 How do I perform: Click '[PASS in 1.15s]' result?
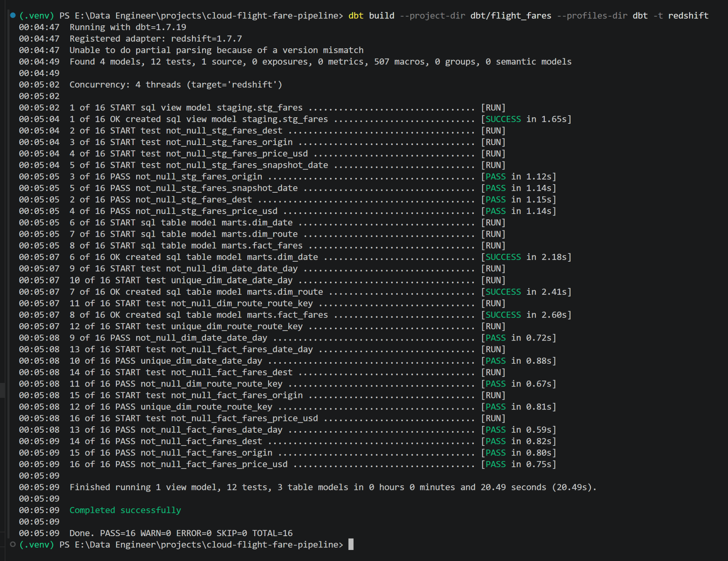(x=519, y=199)
